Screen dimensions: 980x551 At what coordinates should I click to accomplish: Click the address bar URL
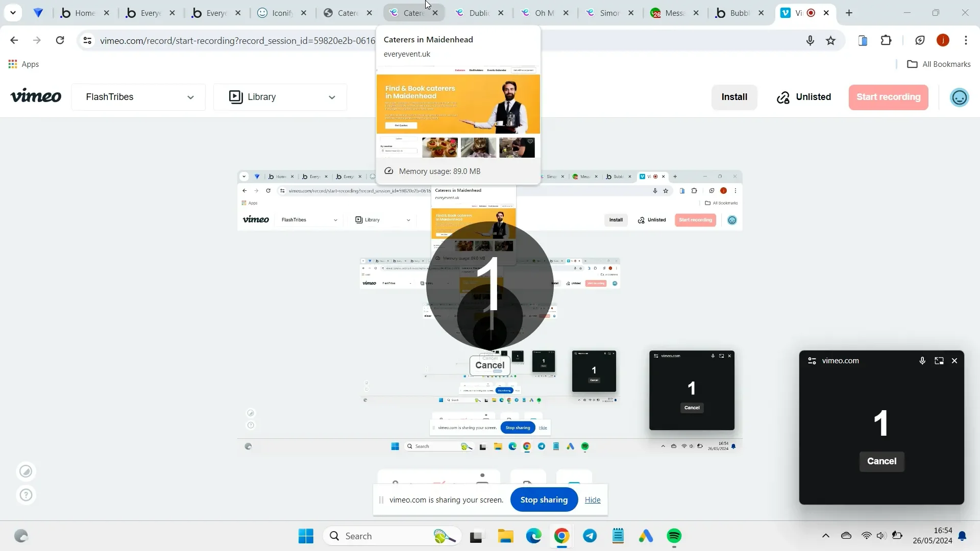(237, 40)
